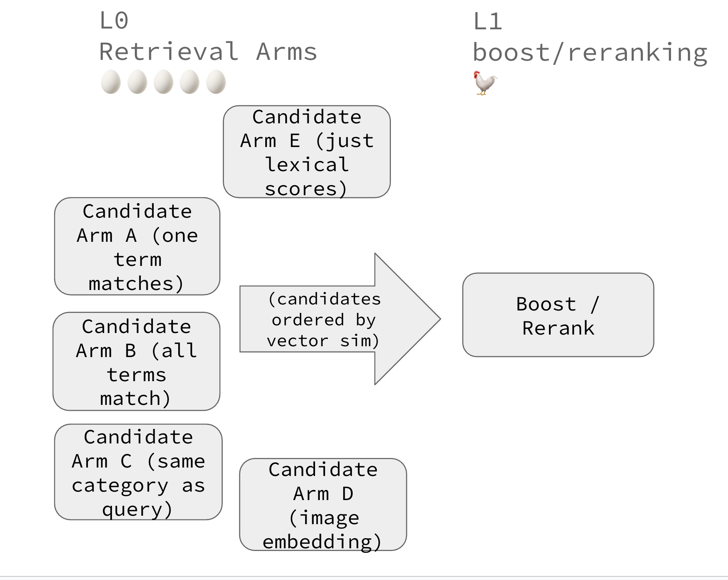Select the Candidate Arm D image embedding box

[323, 504]
